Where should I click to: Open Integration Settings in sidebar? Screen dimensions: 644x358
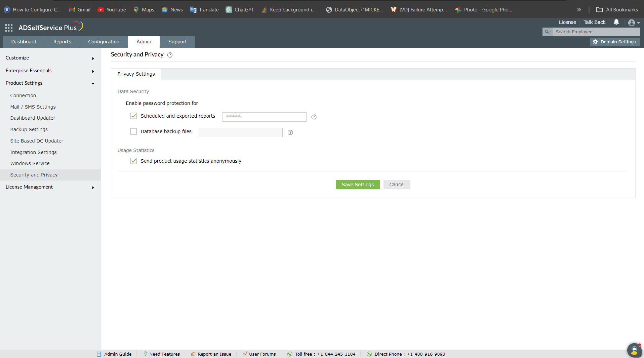(x=33, y=152)
